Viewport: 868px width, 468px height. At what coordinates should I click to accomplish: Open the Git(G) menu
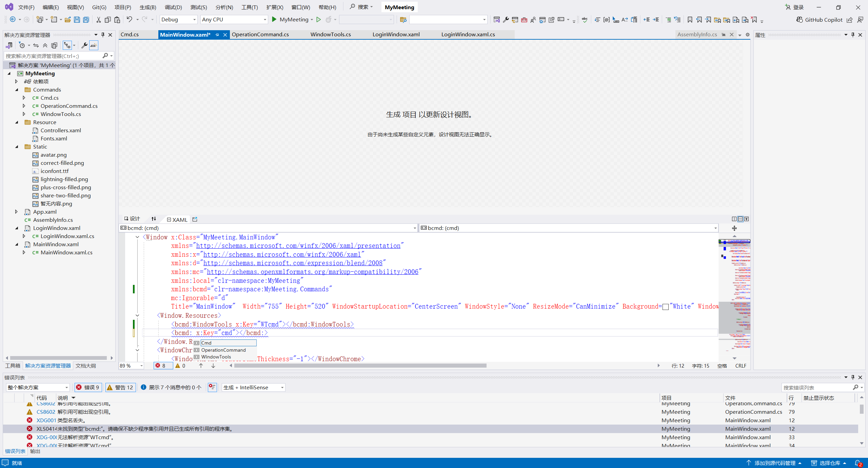[x=99, y=7]
